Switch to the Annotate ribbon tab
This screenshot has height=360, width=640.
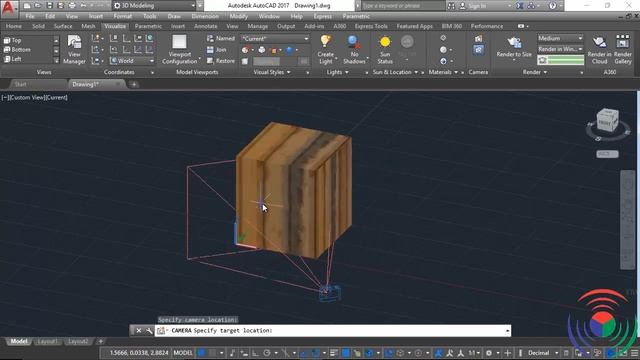(206, 26)
